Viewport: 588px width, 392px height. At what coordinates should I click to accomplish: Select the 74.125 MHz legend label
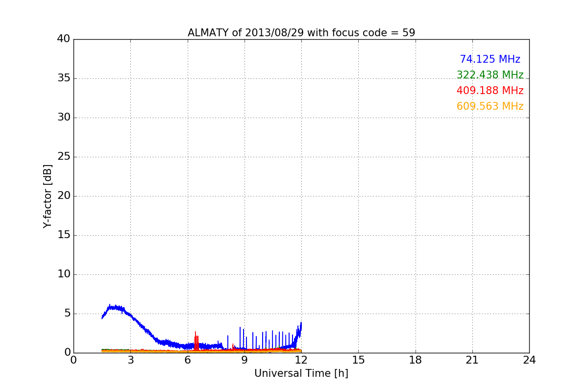click(x=490, y=59)
